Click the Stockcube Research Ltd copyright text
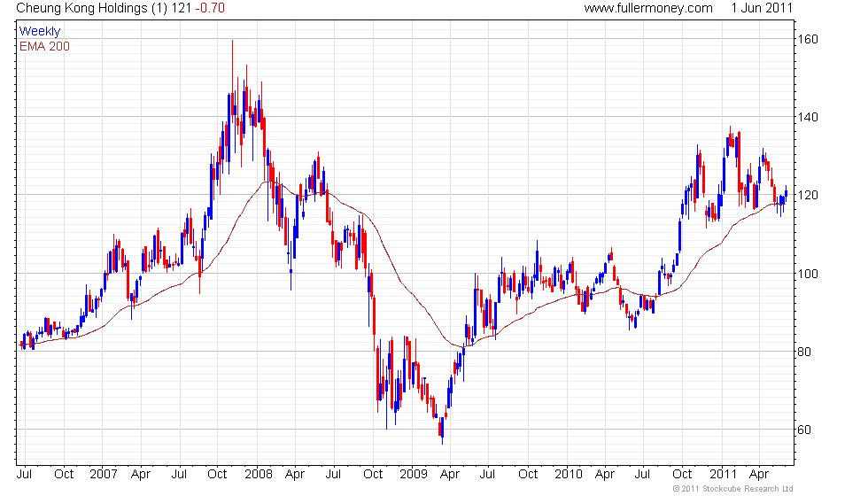Screen dimensions: 868x496 pyautogui.click(x=733, y=489)
